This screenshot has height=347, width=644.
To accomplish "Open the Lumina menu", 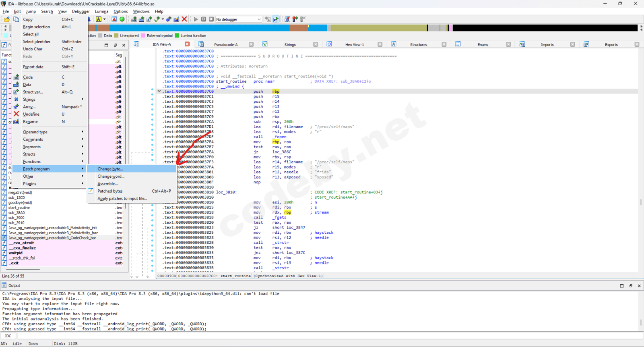I will tap(101, 11).
